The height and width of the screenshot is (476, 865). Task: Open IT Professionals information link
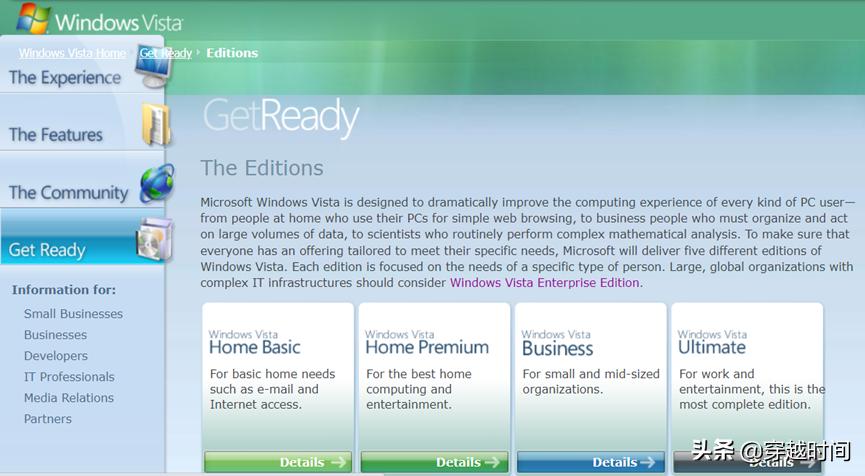pos(69,377)
